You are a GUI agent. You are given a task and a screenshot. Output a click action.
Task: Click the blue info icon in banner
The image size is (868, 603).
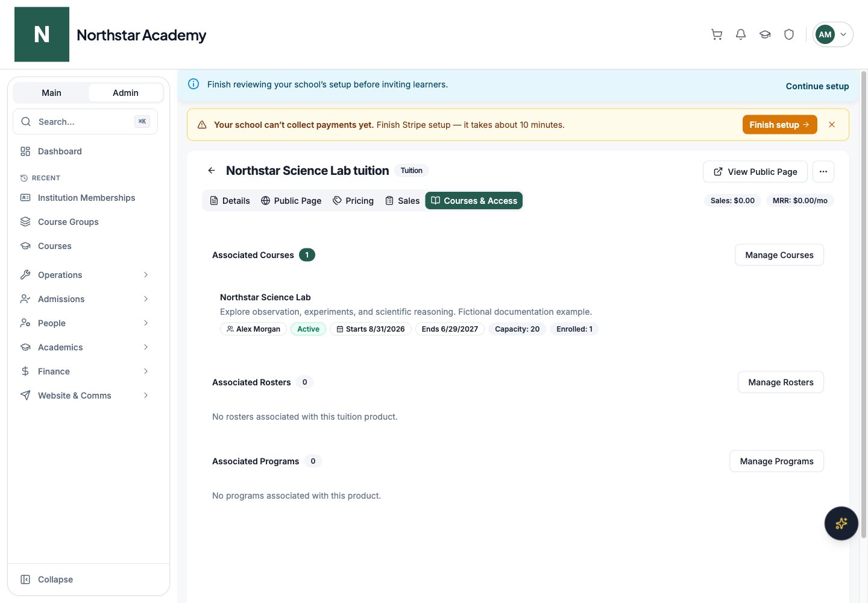[193, 84]
